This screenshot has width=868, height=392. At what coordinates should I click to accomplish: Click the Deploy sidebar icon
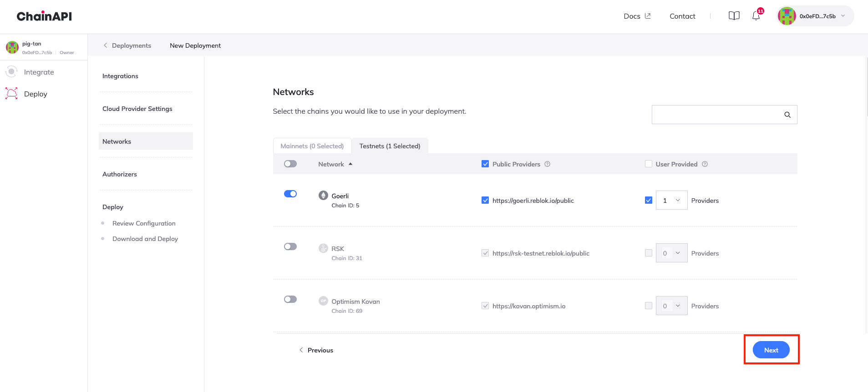11,94
